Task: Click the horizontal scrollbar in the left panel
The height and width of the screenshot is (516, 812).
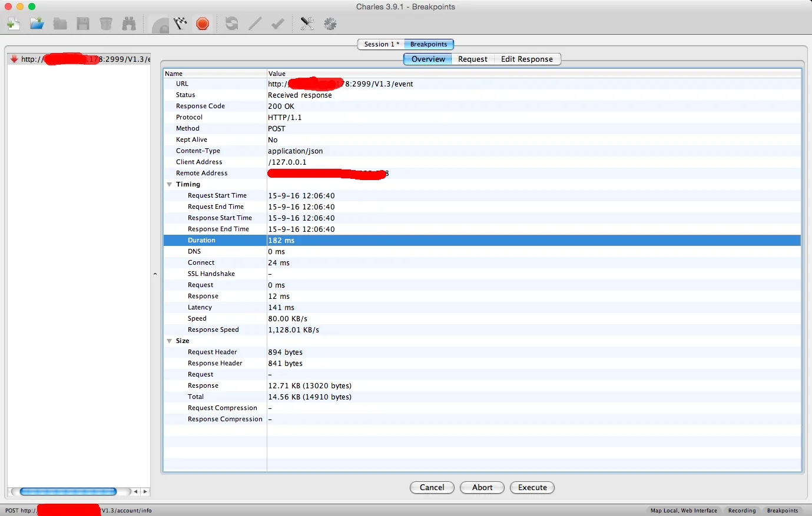Action: 68,492
